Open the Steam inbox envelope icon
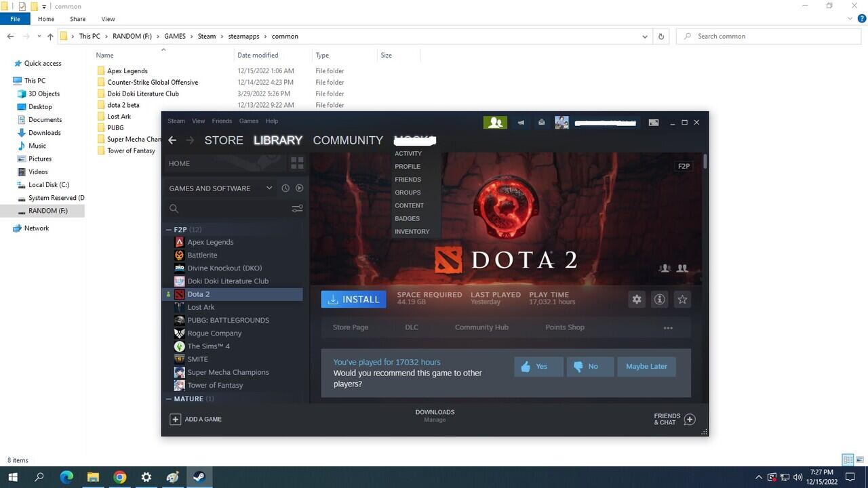Screen dimensions: 868x488 tap(541, 123)
